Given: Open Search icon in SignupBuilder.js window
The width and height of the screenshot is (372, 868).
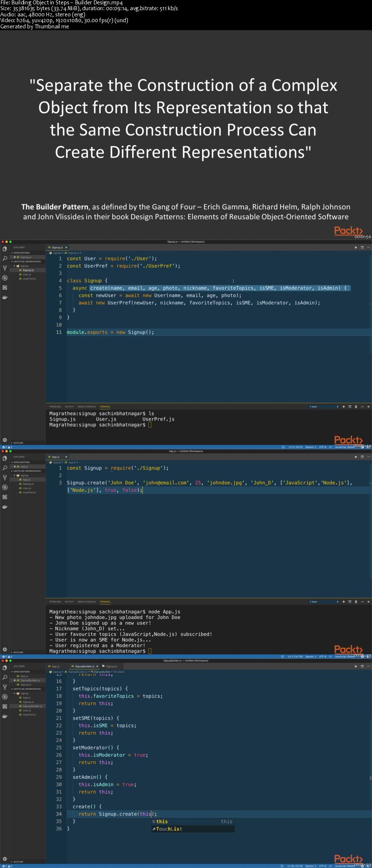Looking at the screenshot, I should 5,677.
